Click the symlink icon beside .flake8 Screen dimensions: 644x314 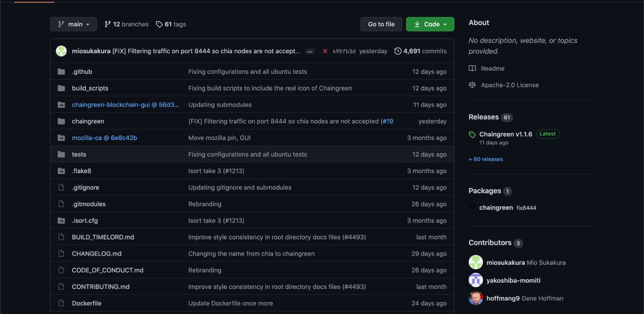click(x=61, y=171)
